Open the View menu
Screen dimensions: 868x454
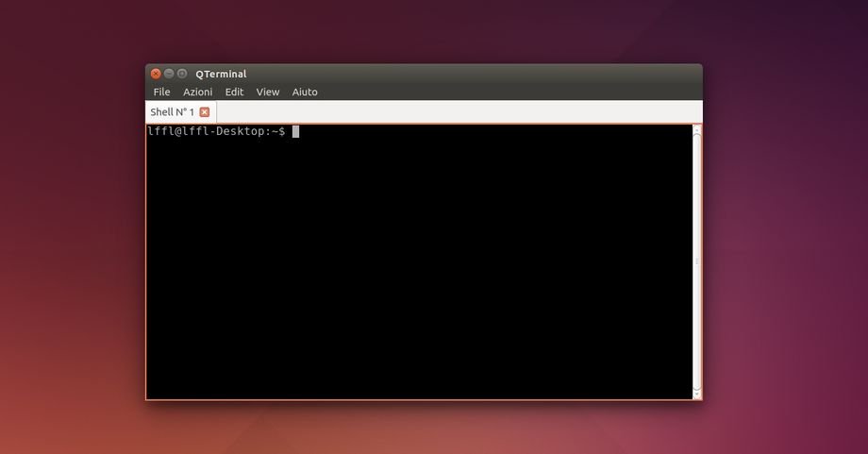[267, 92]
